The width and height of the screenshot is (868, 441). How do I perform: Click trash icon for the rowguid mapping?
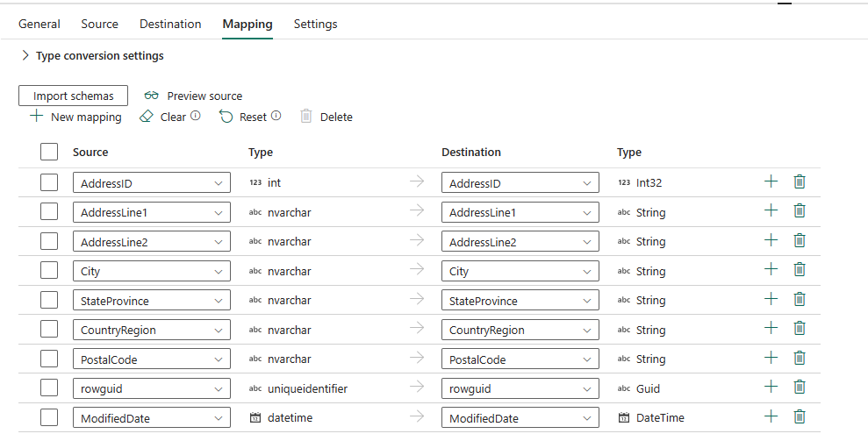coord(800,388)
